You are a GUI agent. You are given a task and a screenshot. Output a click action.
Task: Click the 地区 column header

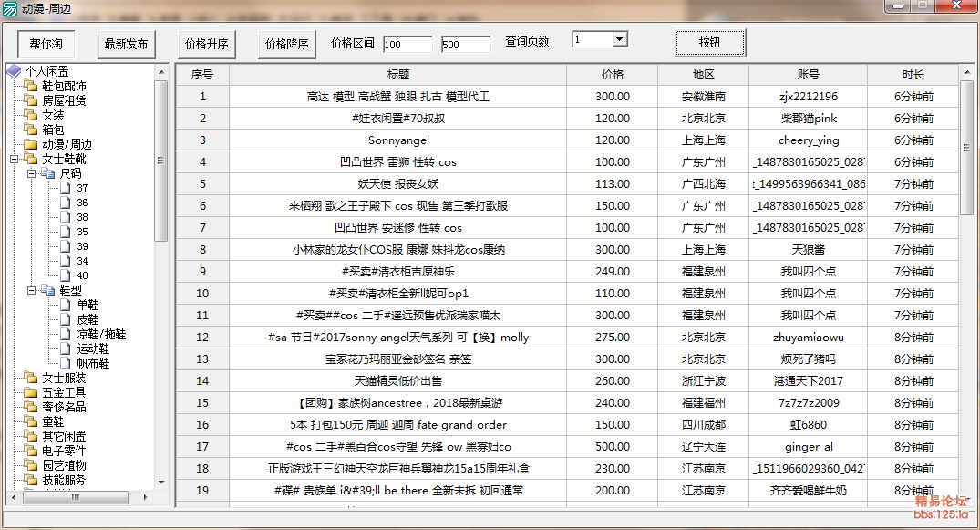[x=703, y=75]
